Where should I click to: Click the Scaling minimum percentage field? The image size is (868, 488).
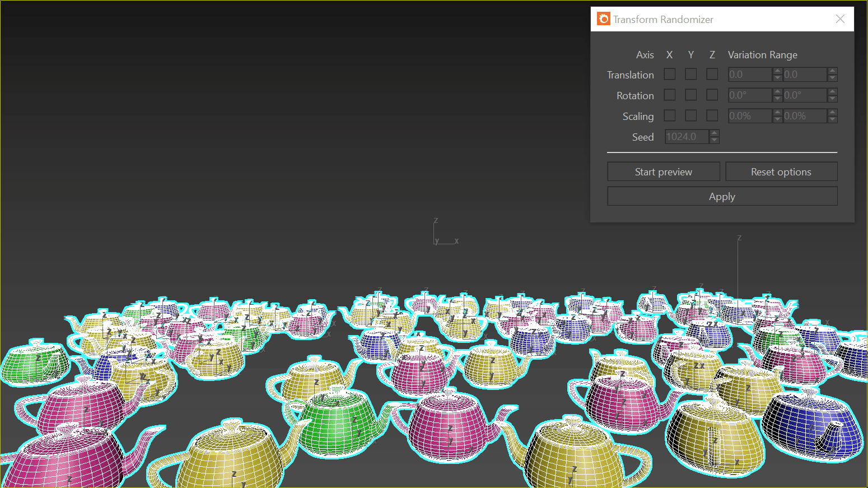pos(750,116)
